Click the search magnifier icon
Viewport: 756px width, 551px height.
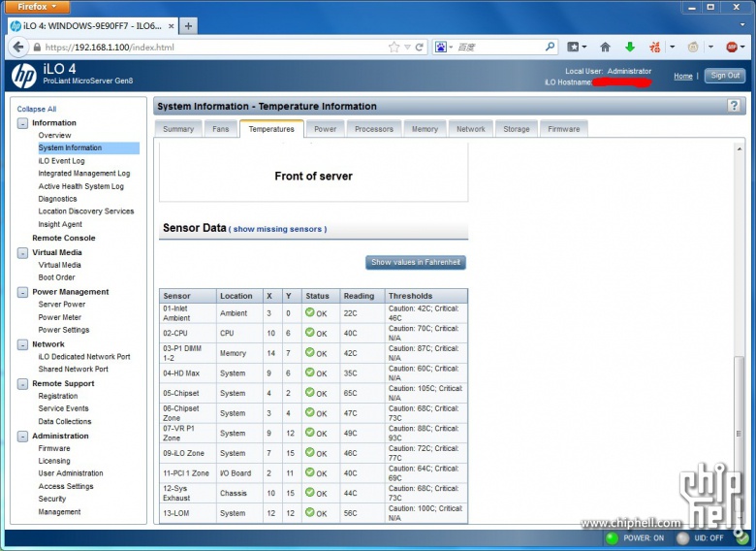[550, 47]
